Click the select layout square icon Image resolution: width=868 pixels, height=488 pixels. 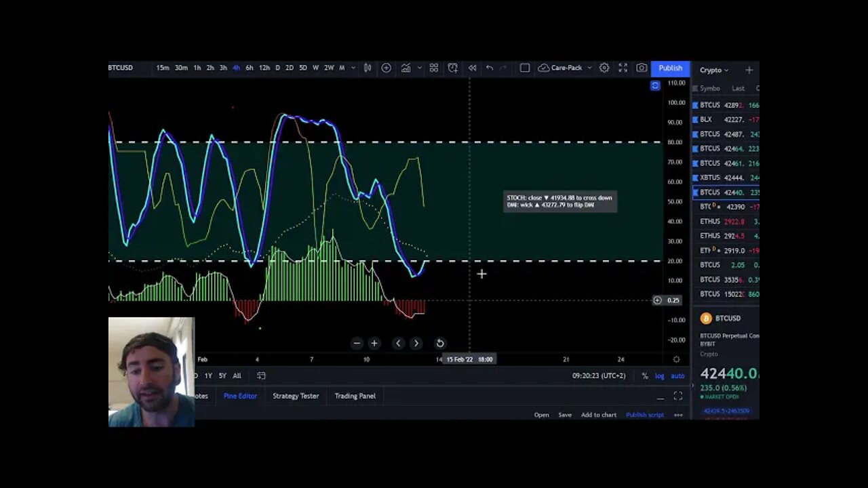coord(525,68)
